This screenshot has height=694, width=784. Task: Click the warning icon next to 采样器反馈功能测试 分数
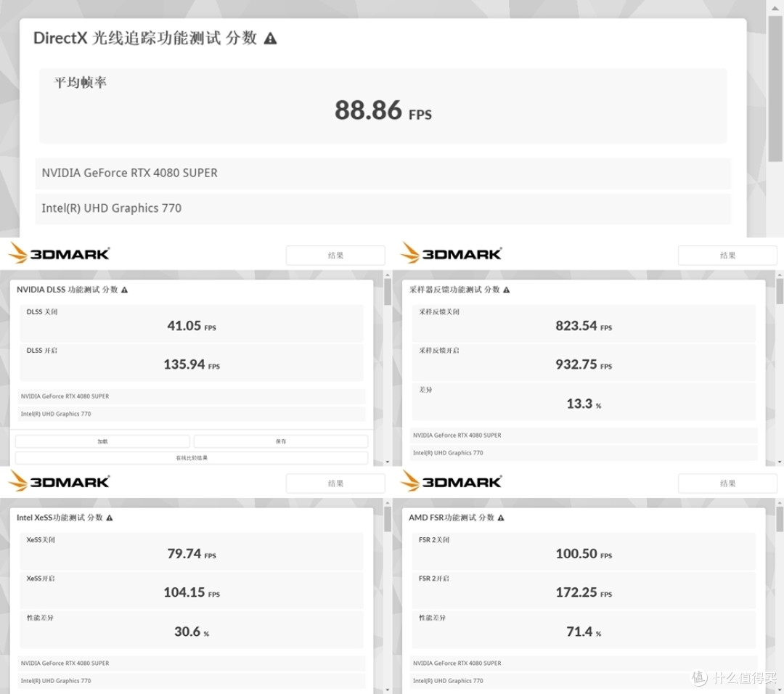507,290
